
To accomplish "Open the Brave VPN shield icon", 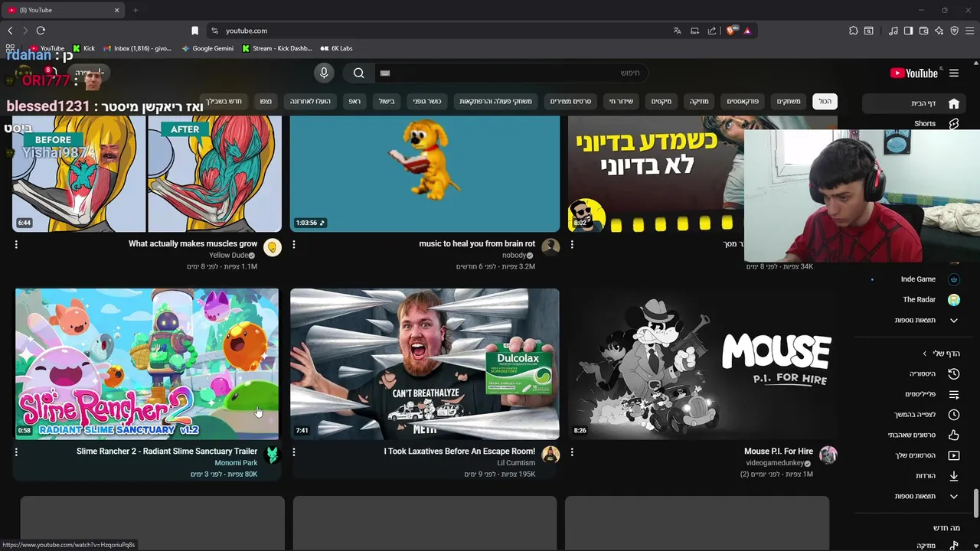I will 954,31.
